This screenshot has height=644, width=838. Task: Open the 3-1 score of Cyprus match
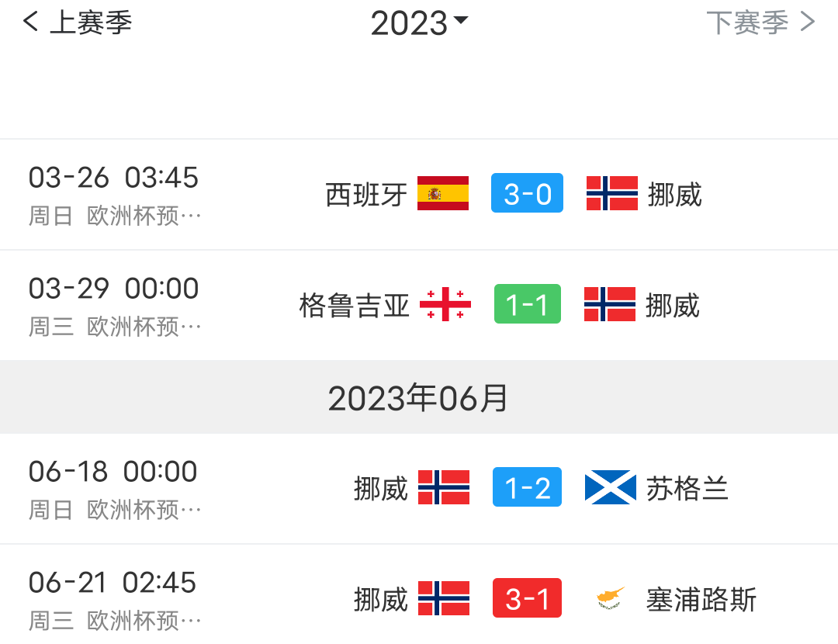click(x=527, y=598)
